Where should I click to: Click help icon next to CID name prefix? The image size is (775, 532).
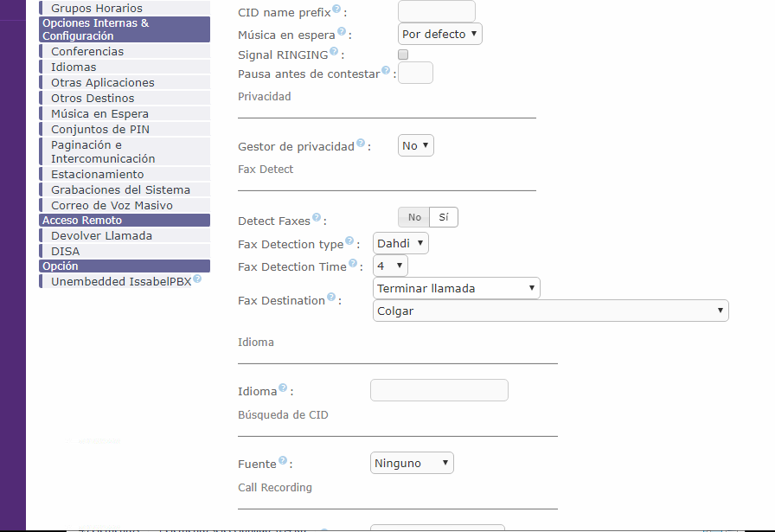[336, 10]
